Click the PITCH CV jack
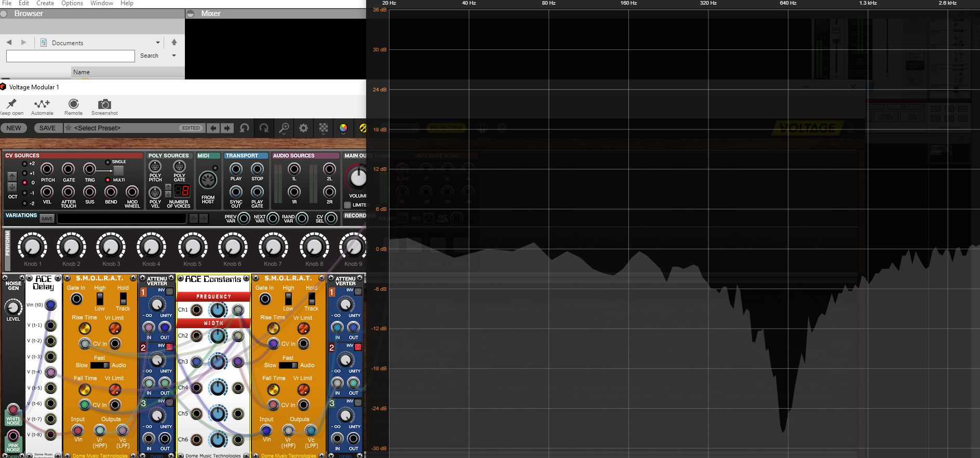 pyautogui.click(x=47, y=169)
